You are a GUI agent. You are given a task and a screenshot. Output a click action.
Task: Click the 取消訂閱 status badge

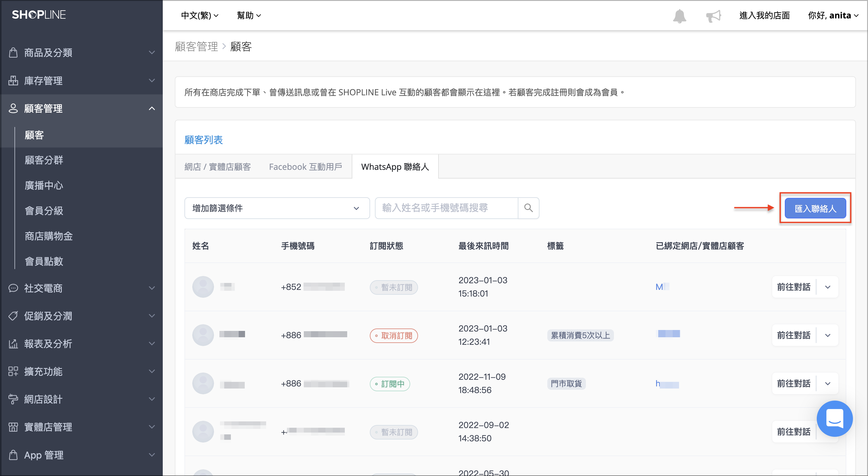394,336
